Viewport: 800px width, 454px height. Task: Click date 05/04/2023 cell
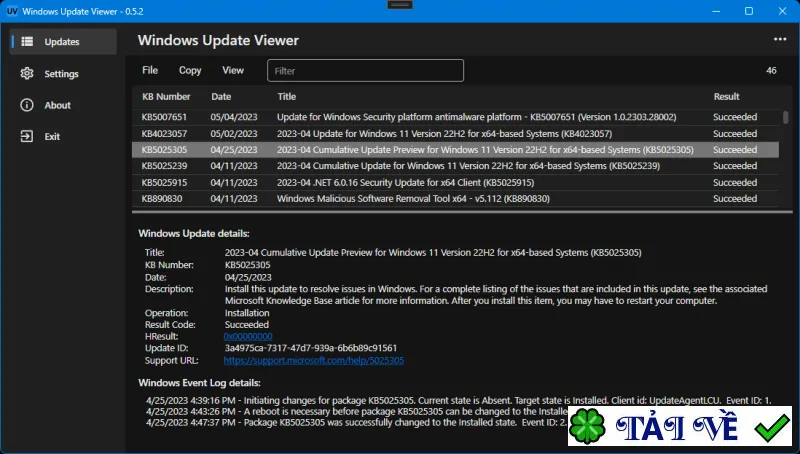pyautogui.click(x=234, y=117)
